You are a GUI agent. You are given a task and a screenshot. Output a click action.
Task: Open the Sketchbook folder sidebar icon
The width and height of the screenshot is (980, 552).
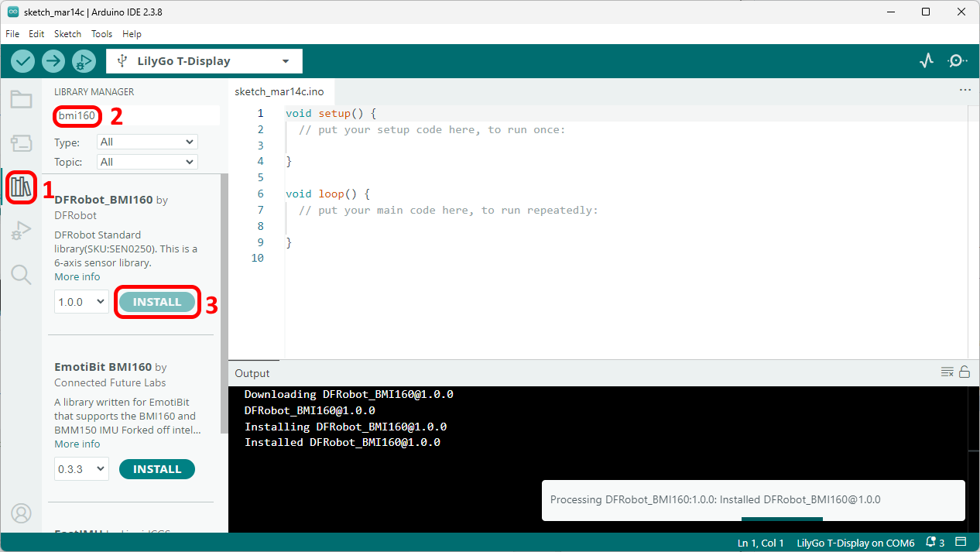(21, 99)
